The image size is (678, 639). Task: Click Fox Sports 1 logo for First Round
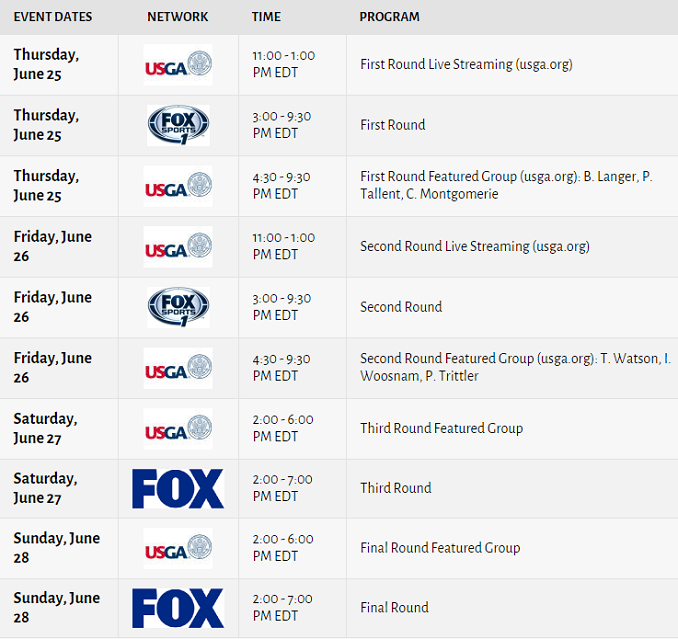(178, 125)
